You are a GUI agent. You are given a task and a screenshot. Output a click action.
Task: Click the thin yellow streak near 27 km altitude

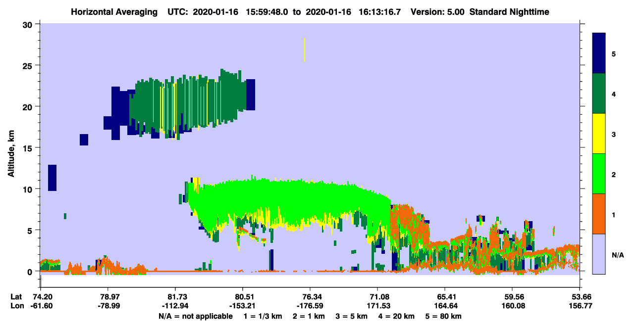click(304, 50)
